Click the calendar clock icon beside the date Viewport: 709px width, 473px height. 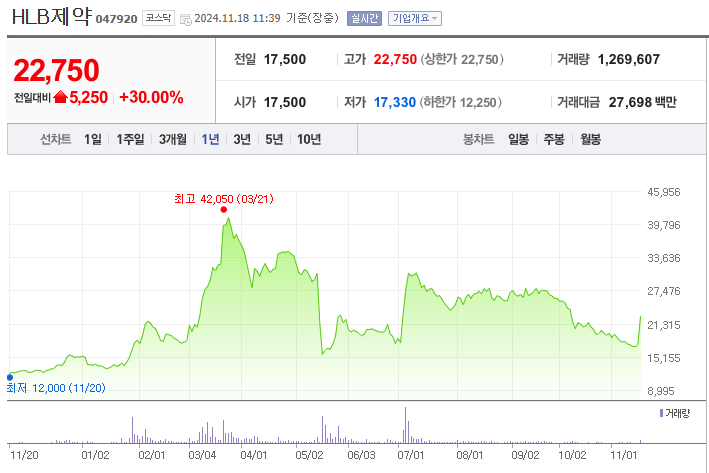tap(185, 19)
